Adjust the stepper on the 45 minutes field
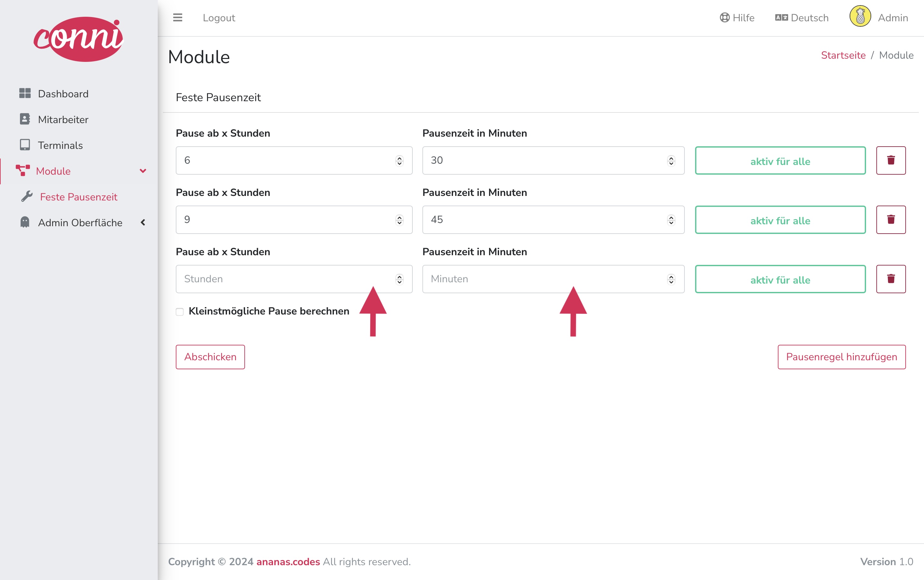The width and height of the screenshot is (924, 580). tap(671, 220)
